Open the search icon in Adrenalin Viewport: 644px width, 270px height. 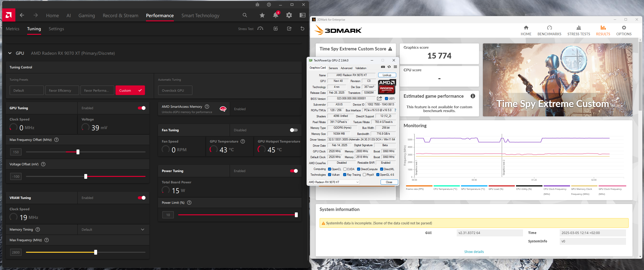pos(245,15)
